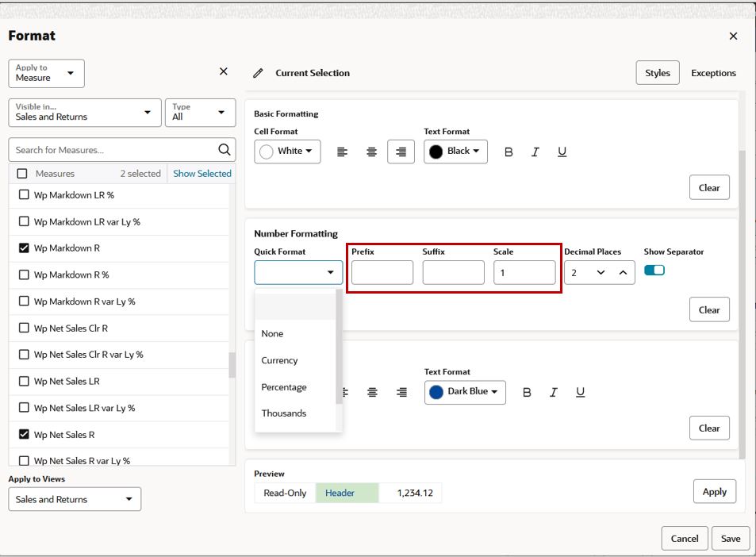Check Wp Markdown LR var Ly % measure
The image size is (756, 557).
pos(24,221)
